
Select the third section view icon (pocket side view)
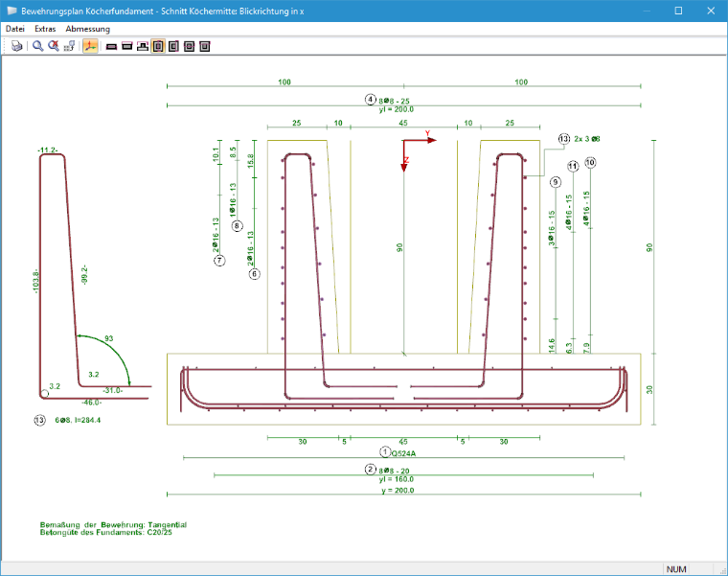pos(143,46)
